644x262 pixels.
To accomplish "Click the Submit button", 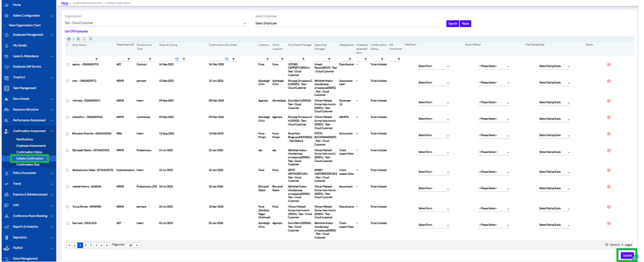I will (x=626, y=255).
